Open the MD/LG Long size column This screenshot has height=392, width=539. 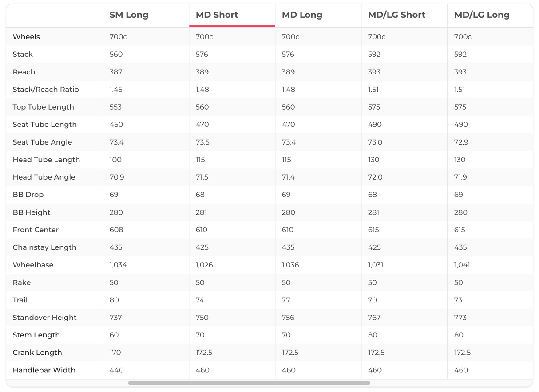point(482,15)
